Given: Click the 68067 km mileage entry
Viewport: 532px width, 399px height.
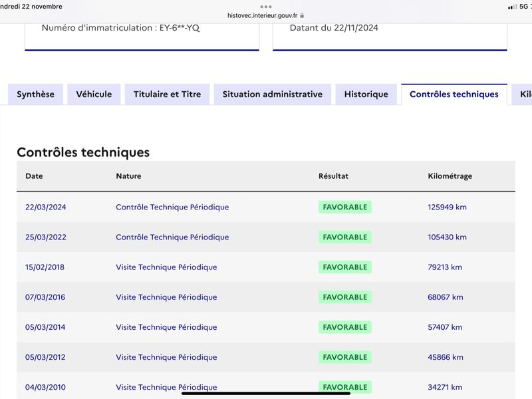Looking at the screenshot, I should [x=446, y=297].
